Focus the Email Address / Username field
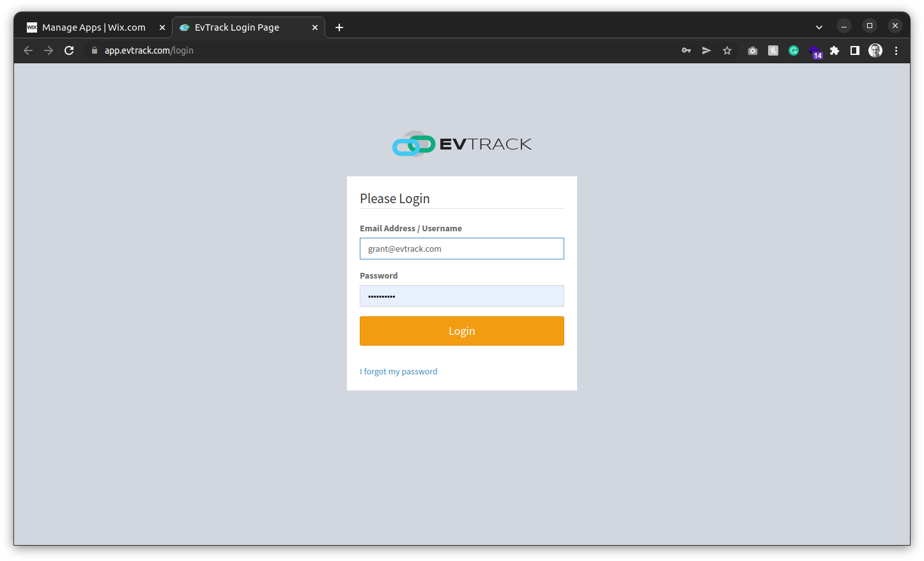Image resolution: width=924 pixels, height=561 pixels. click(462, 249)
